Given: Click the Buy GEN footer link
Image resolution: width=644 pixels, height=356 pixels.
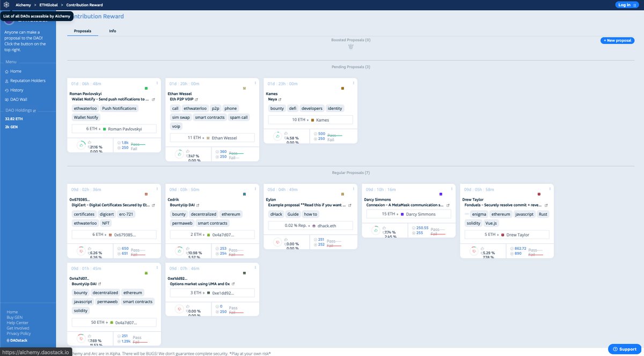Looking at the screenshot, I should (x=14, y=317).
